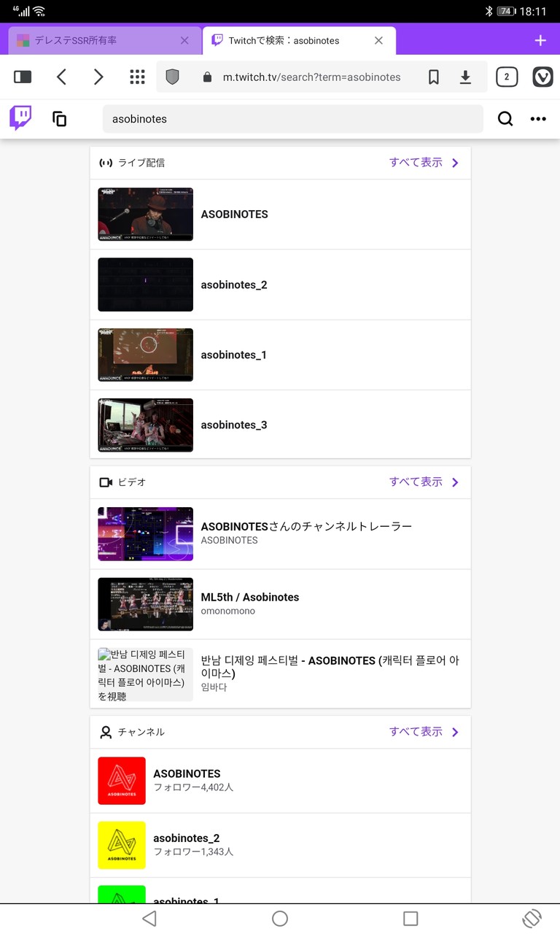Play the ML5th / Asobinotes video thumbnail
The image size is (560, 934).
(146, 604)
